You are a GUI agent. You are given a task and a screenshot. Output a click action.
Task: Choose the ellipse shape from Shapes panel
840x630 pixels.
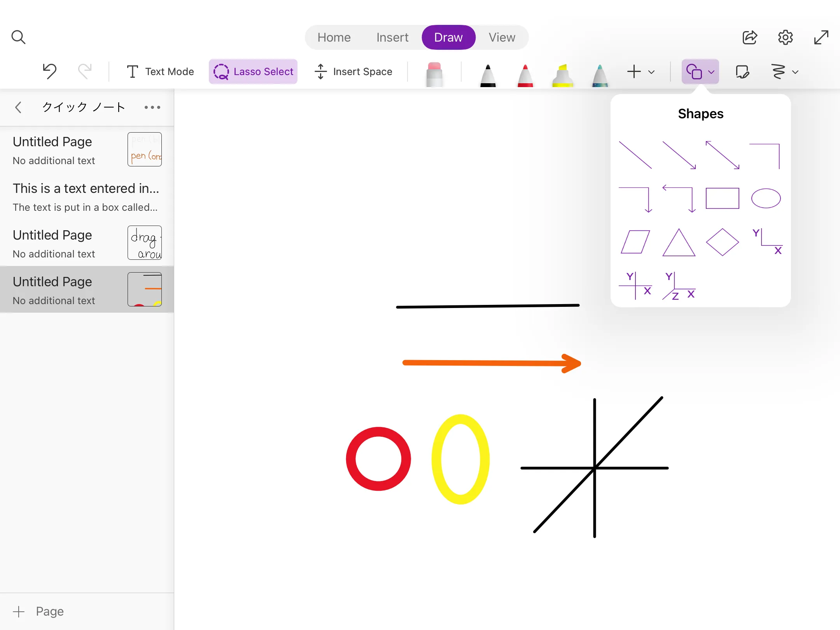click(766, 198)
